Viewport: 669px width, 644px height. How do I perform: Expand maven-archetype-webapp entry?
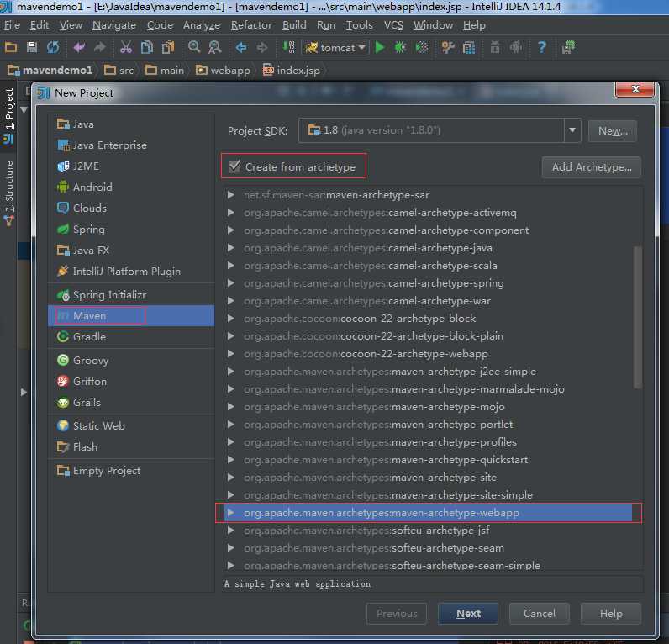pyautogui.click(x=231, y=513)
